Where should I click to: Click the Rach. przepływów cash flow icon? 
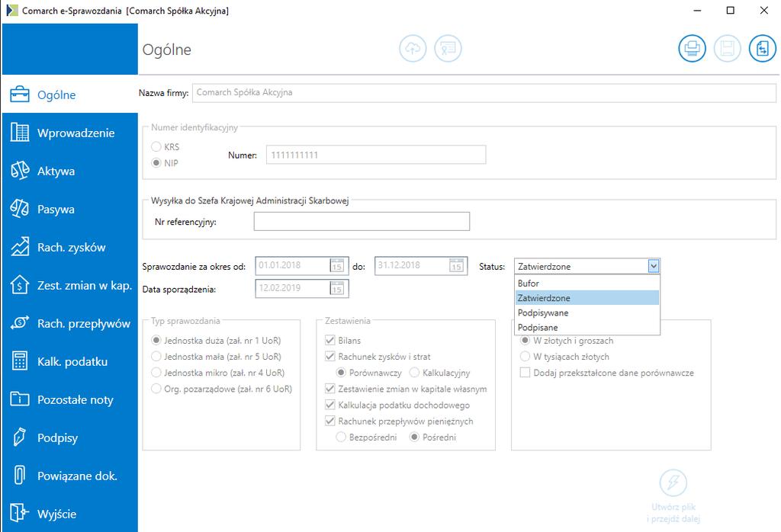point(20,323)
